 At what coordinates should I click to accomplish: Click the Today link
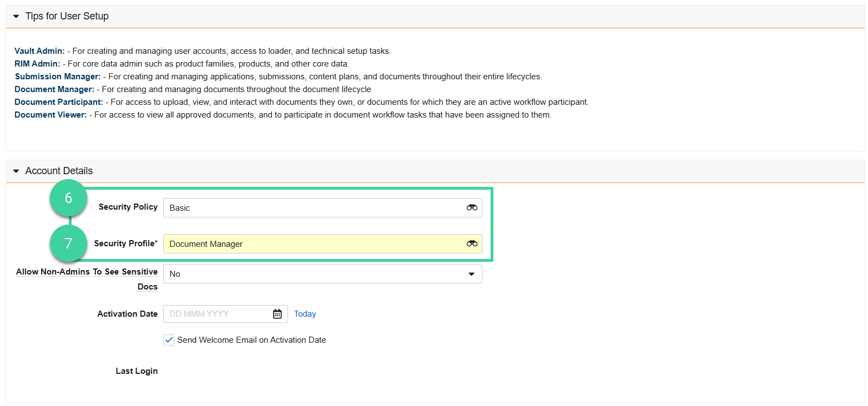click(x=305, y=314)
